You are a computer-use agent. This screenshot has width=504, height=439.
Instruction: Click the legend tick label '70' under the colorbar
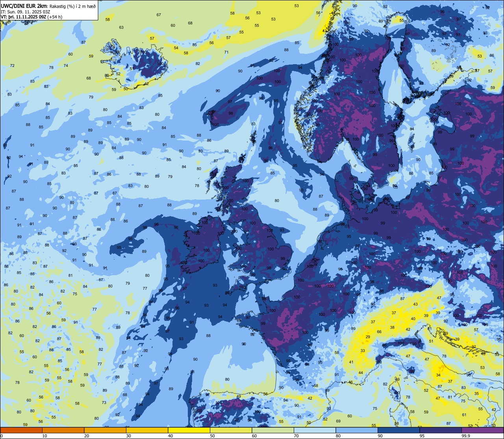point(296,436)
